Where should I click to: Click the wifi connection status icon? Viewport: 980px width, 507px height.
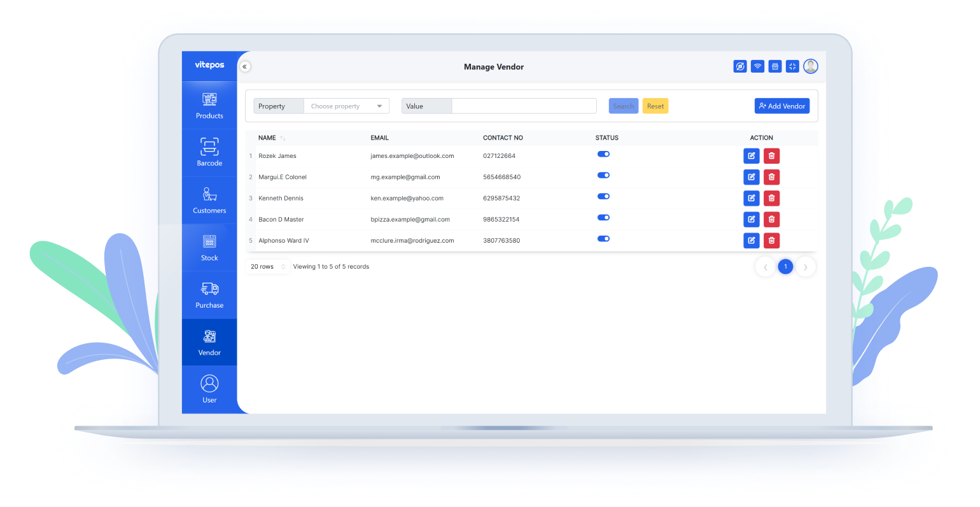[x=757, y=66]
